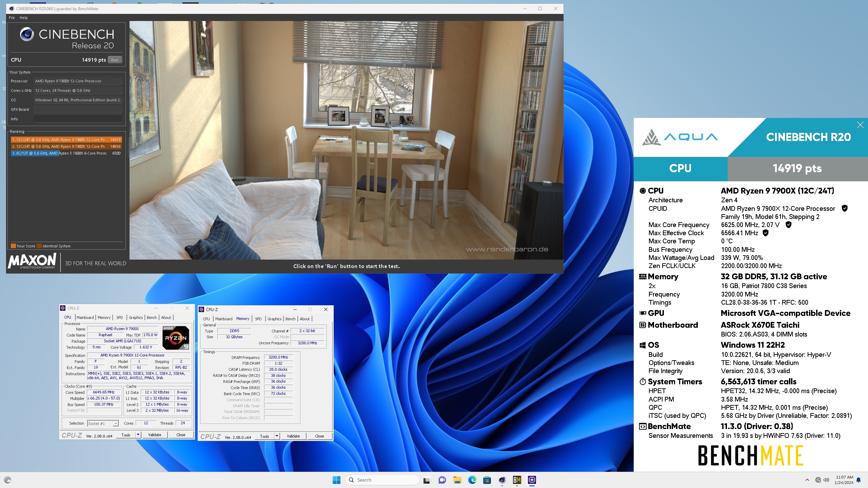868x488 pixels.
Task: Click the Cinebench Run button
Action: point(115,60)
